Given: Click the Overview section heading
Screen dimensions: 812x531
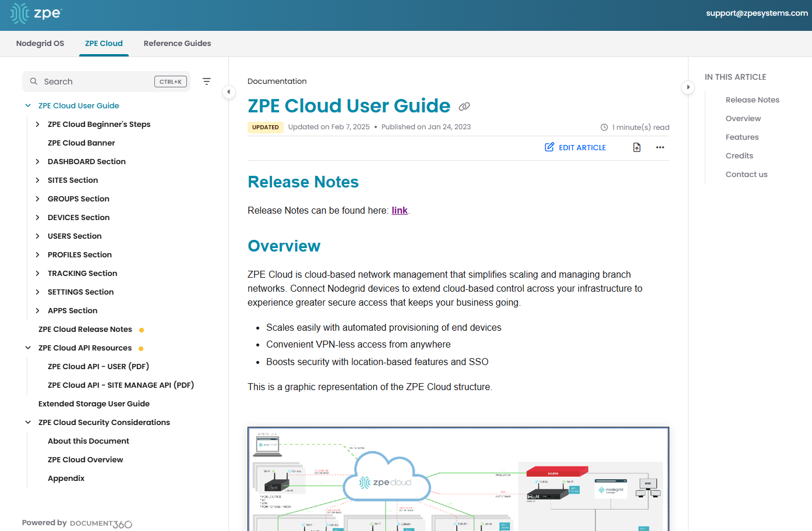Looking at the screenshot, I should tap(284, 246).
